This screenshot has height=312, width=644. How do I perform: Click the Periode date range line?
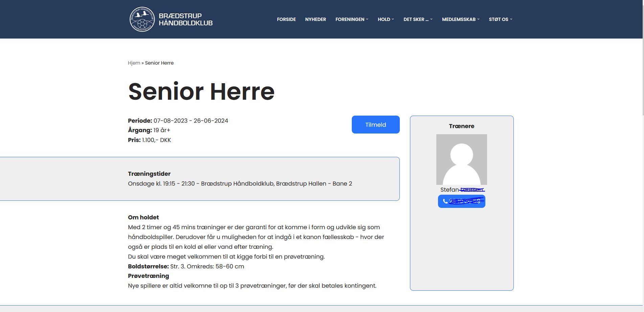[178, 121]
